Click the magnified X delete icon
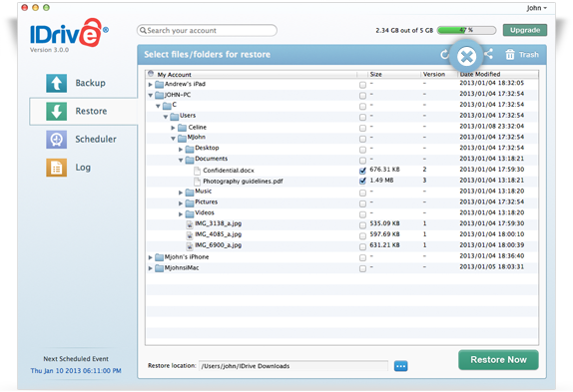Image resolution: width=573 pixels, height=392 pixels. 466,57
